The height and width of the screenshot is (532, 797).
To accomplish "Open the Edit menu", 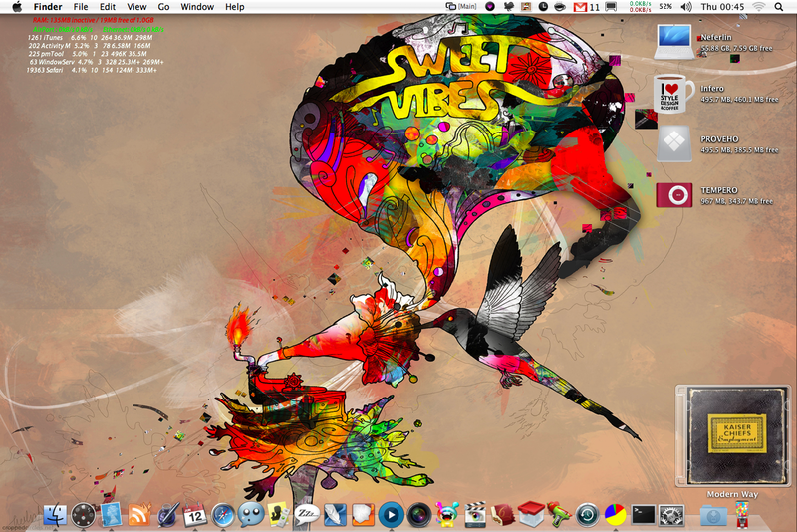I will coord(108,7).
